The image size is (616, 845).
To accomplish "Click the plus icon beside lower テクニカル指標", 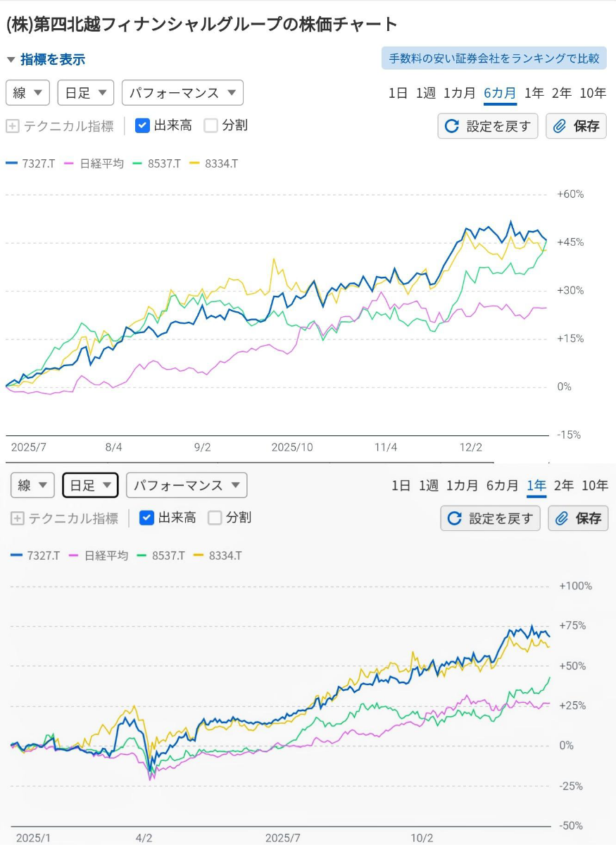I will [x=17, y=518].
